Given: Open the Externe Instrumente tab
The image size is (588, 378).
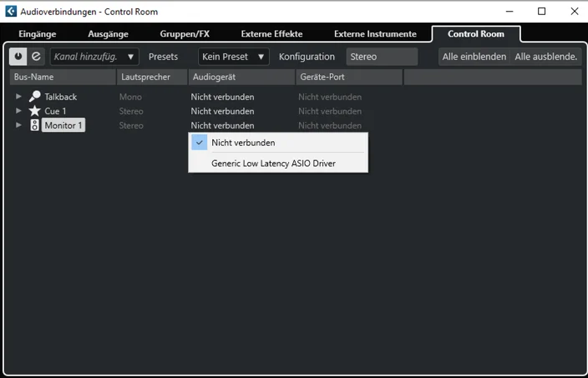Looking at the screenshot, I should 375,33.
